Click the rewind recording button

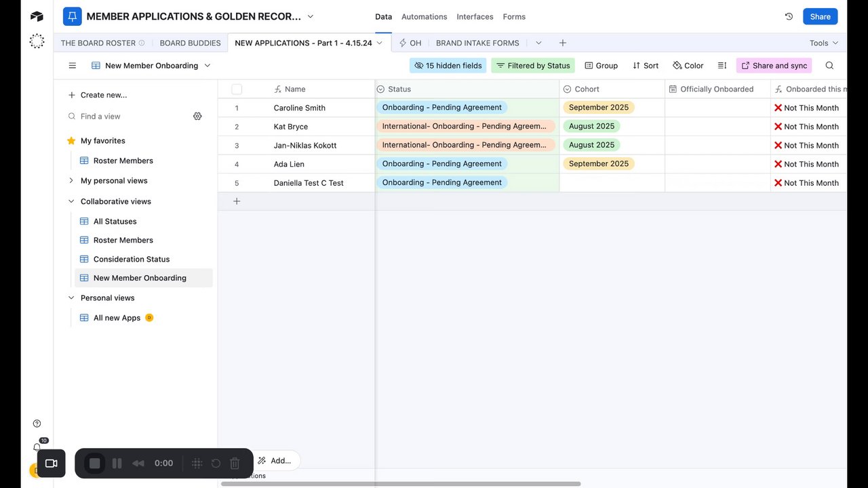[x=138, y=464]
